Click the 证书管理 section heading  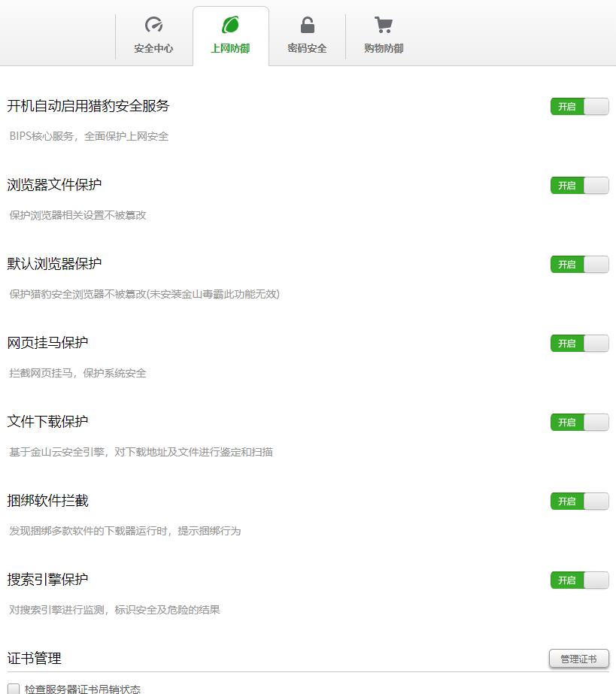(35, 657)
